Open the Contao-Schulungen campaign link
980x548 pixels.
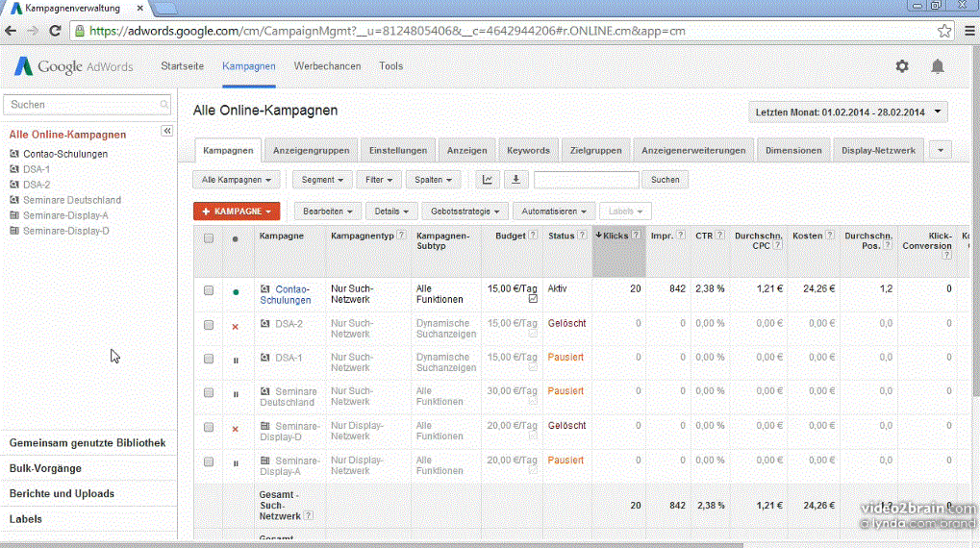tap(286, 294)
